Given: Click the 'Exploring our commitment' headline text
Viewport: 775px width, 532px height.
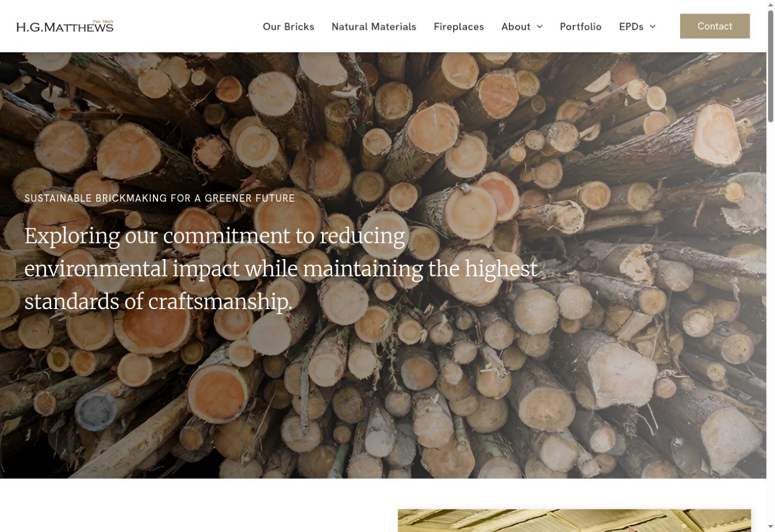Looking at the screenshot, I should (x=281, y=269).
